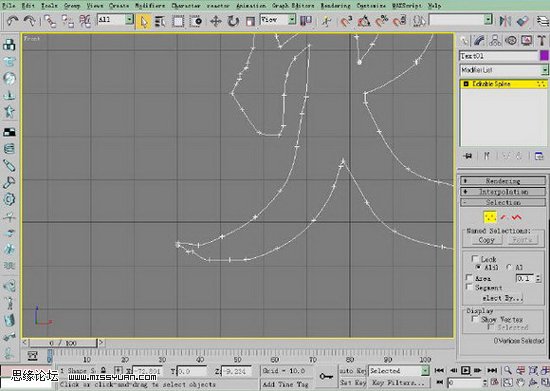Image resolution: width=550 pixels, height=391 pixels.
Task: Collapse the Selection rollout
Action: pos(503,202)
